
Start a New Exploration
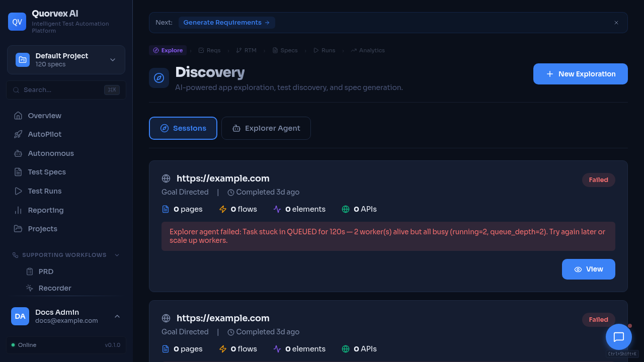click(581, 74)
